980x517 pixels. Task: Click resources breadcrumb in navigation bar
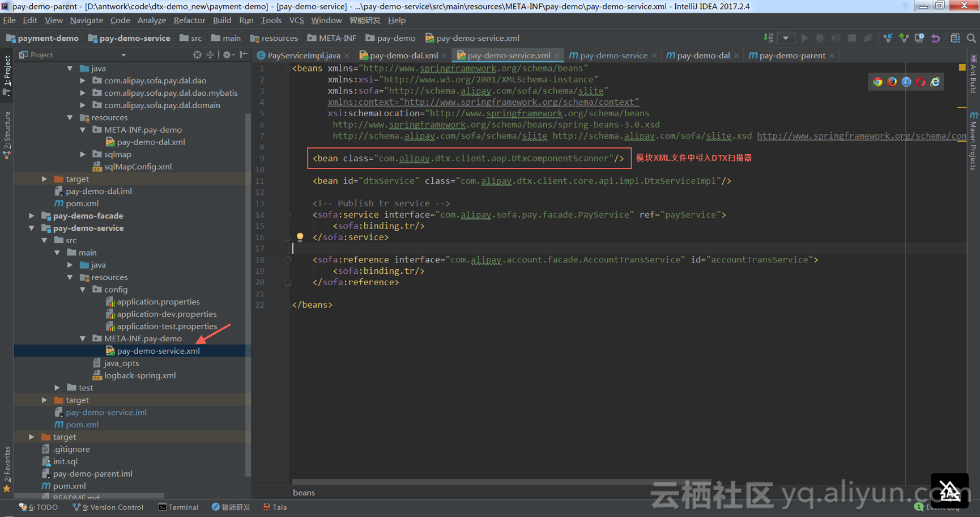pos(274,38)
